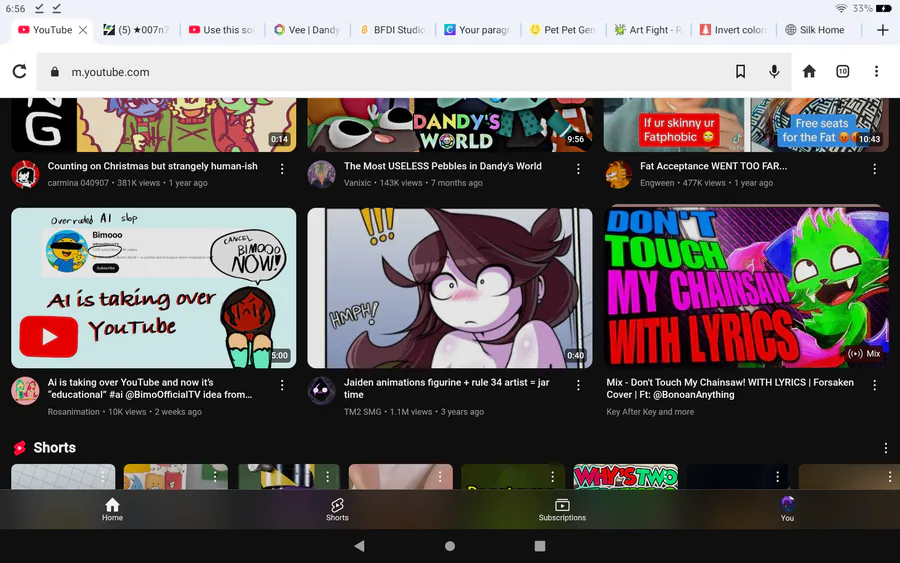Open options for Don't Touch My Chainsaw mix
Viewport: 900px width, 563px height.
click(874, 386)
